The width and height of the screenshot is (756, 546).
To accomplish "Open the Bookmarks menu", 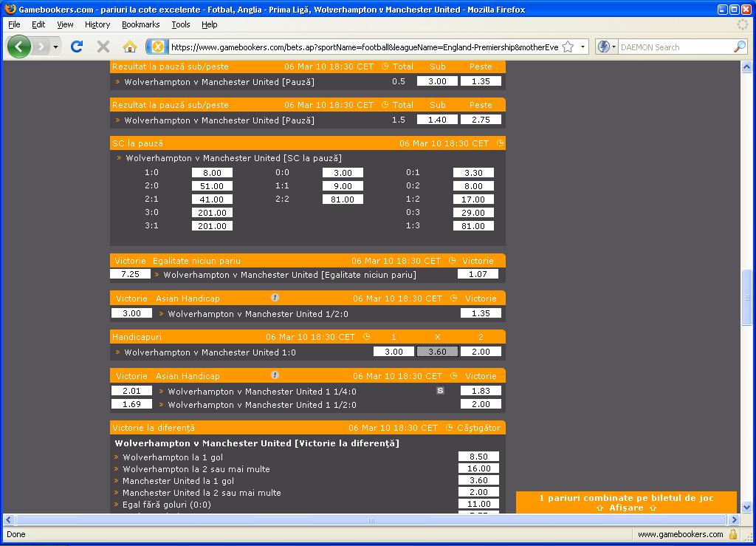I will [x=141, y=24].
